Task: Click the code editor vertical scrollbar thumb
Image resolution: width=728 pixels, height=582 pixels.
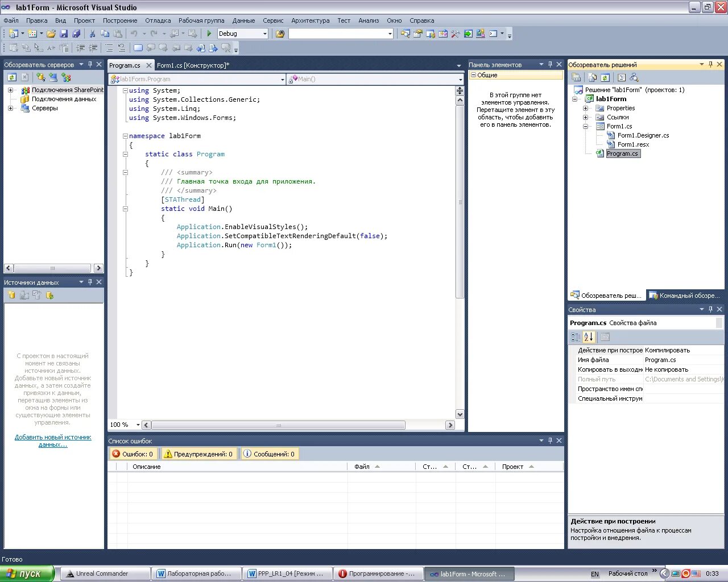Action: [x=460, y=201]
